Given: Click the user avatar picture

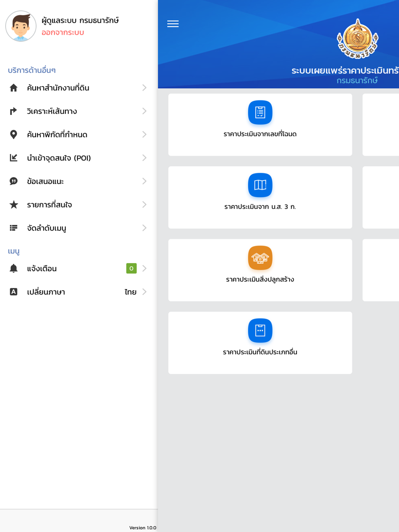Looking at the screenshot, I should pos(21,26).
